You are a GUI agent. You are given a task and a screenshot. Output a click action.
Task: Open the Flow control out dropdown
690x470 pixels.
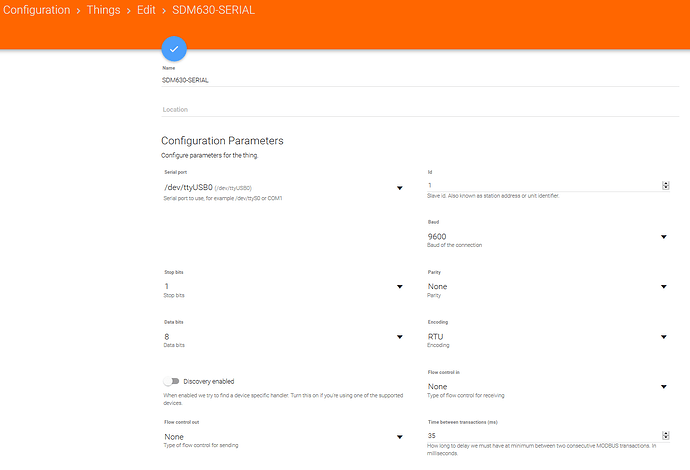pos(282,436)
